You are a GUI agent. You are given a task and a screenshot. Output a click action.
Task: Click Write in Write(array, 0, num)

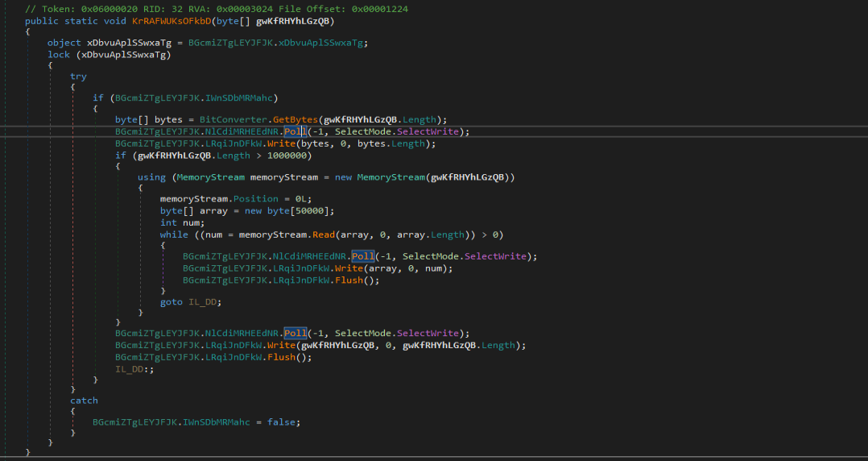[349, 268]
